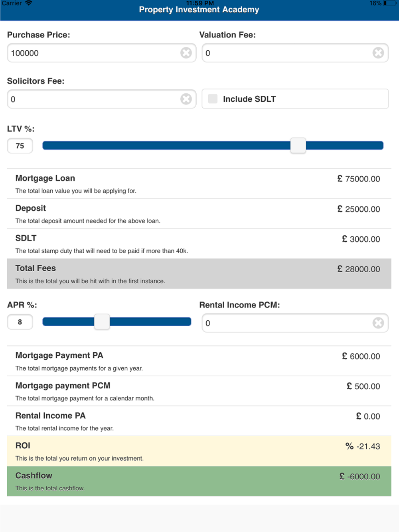399x532 pixels.
Task: Select the LTV percentage value box
Action: pyautogui.click(x=20, y=146)
